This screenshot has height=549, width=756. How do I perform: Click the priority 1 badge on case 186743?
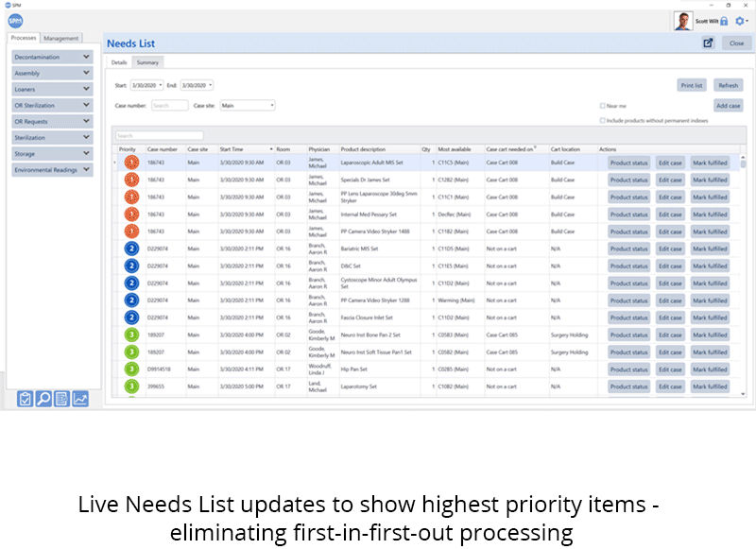pyautogui.click(x=130, y=163)
